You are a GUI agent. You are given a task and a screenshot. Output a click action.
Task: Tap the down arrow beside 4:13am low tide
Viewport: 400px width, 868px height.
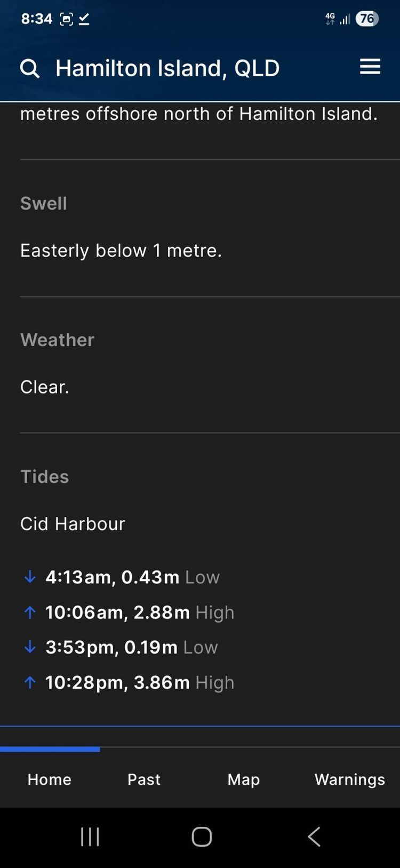pyautogui.click(x=30, y=577)
